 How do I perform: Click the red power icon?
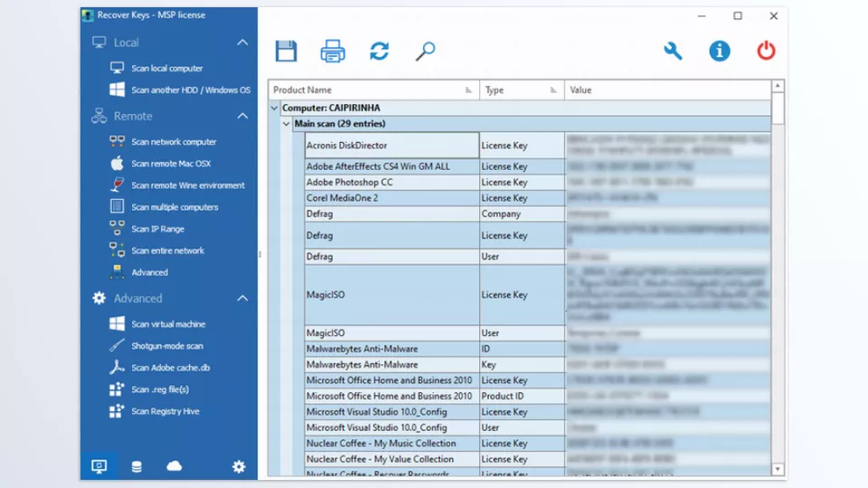(766, 51)
